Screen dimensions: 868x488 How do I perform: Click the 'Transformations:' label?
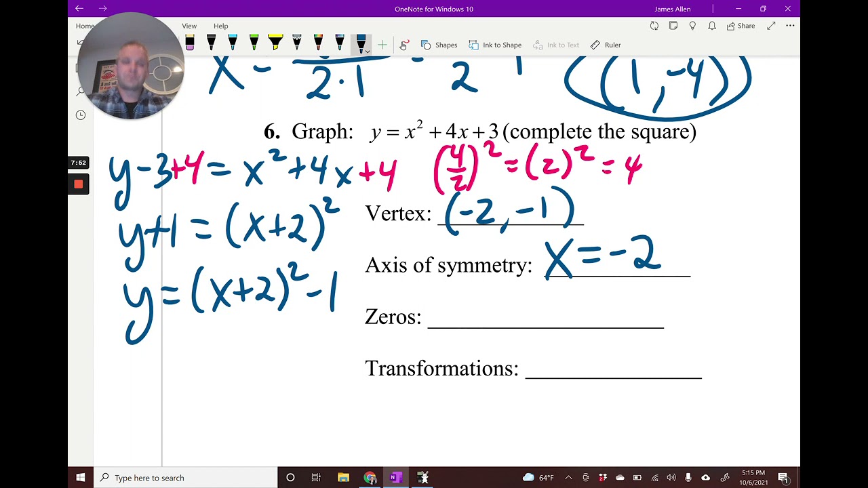coord(442,368)
